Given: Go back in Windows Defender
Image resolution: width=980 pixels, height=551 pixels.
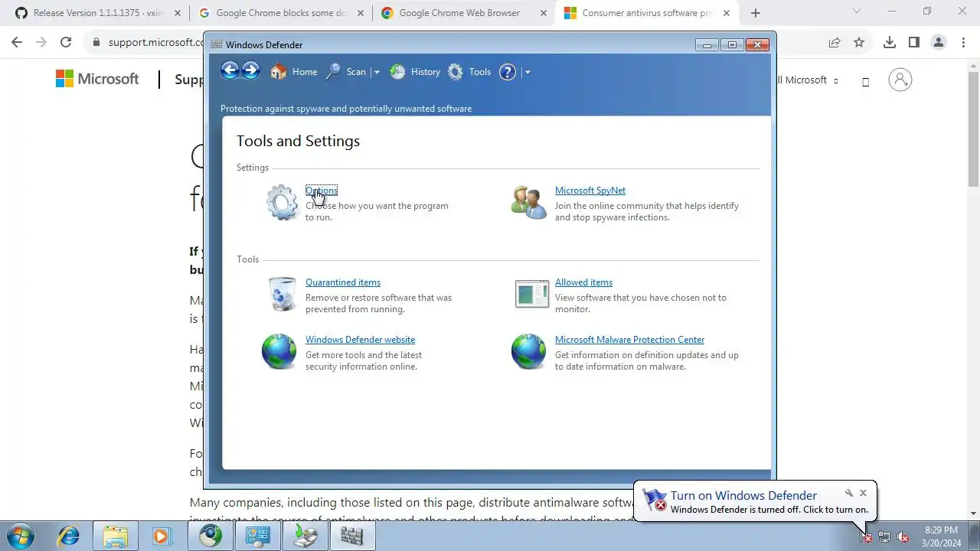Looking at the screenshot, I should (x=230, y=71).
